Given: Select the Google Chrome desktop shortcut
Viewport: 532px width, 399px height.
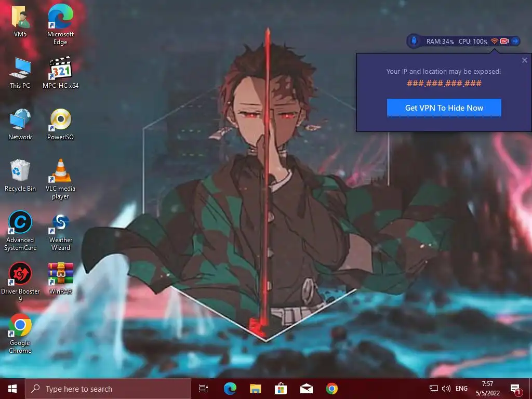Looking at the screenshot, I should tap(20, 334).
